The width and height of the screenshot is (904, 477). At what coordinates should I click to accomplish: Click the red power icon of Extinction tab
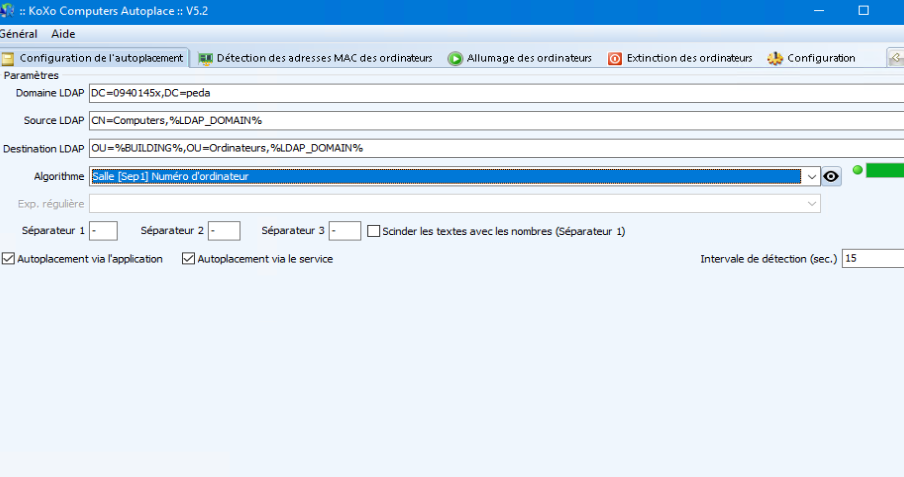click(615, 59)
